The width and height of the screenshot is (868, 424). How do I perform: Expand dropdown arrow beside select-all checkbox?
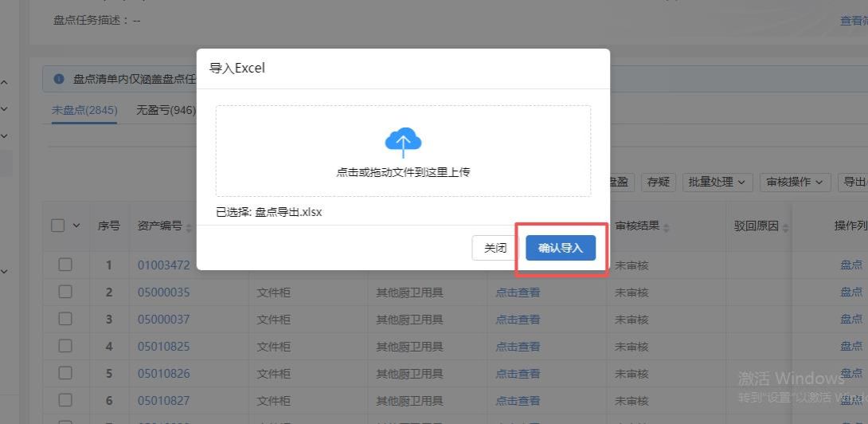click(76, 226)
